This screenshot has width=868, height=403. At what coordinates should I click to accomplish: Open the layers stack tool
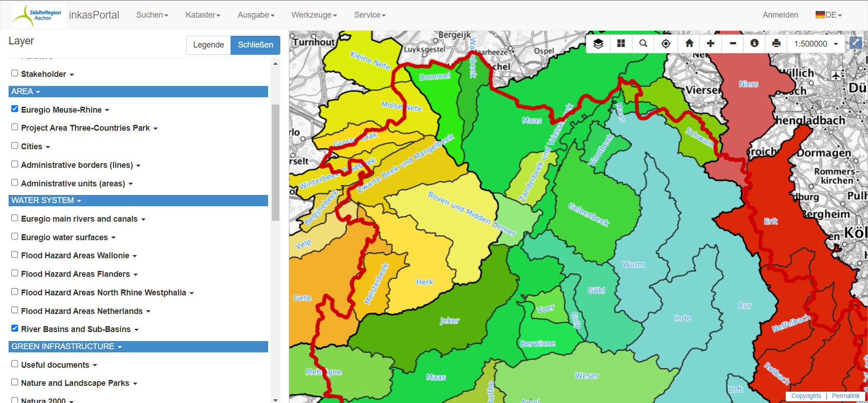[x=598, y=43]
